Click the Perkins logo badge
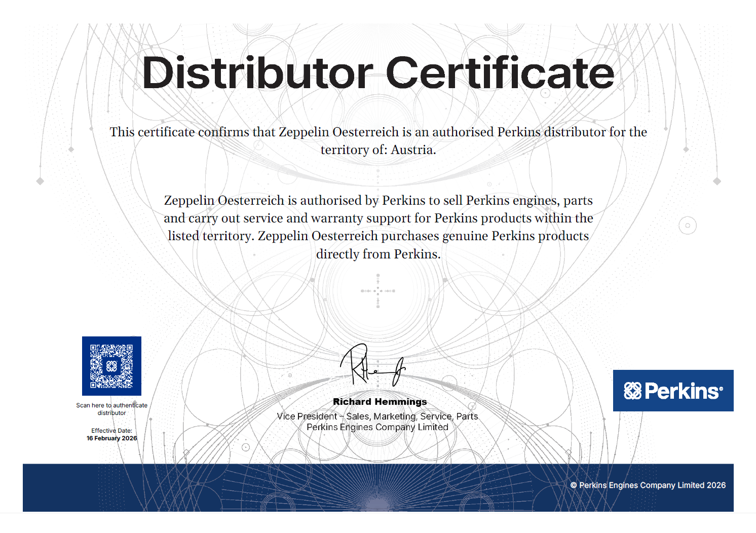The image size is (756, 533). pyautogui.click(x=673, y=391)
